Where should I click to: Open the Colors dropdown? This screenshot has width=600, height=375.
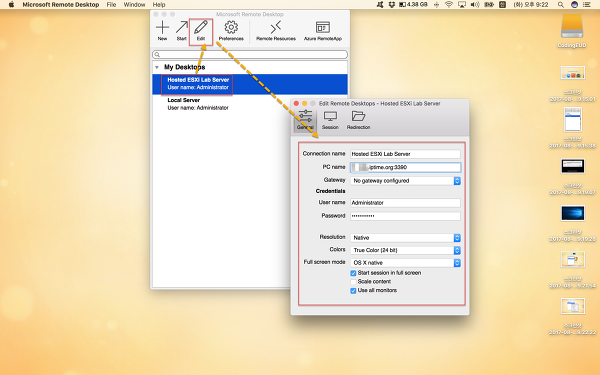405,250
